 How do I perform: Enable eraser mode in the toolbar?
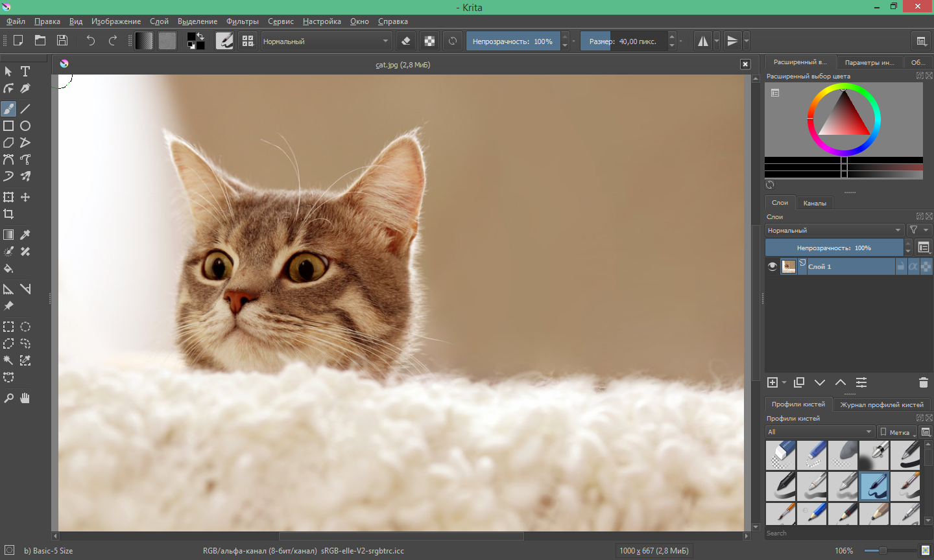tap(405, 40)
